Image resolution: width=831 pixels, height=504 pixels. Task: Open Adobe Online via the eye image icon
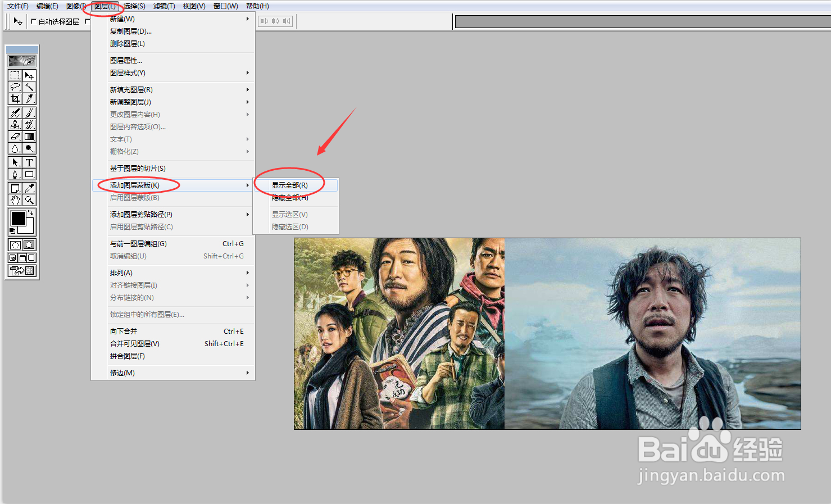[22, 61]
